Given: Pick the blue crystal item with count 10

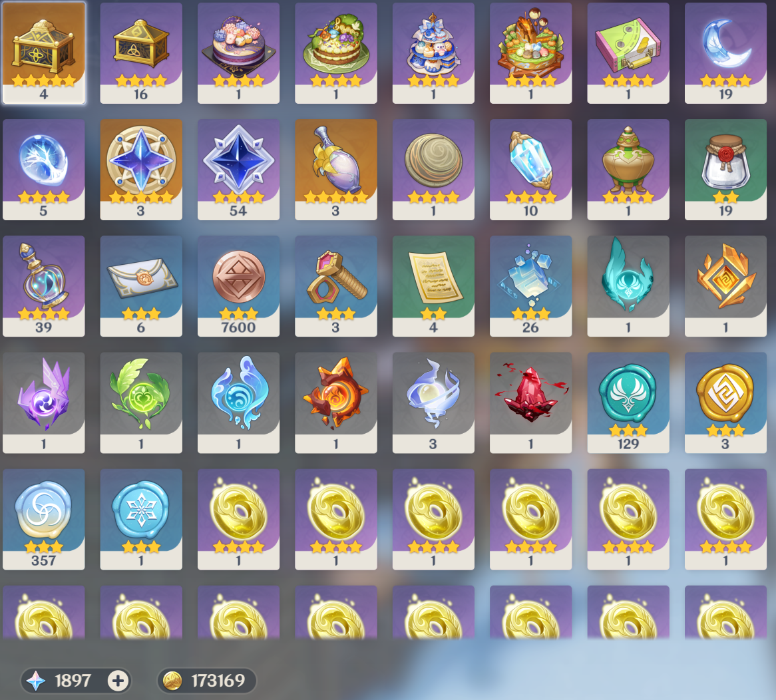Looking at the screenshot, I should [531, 170].
